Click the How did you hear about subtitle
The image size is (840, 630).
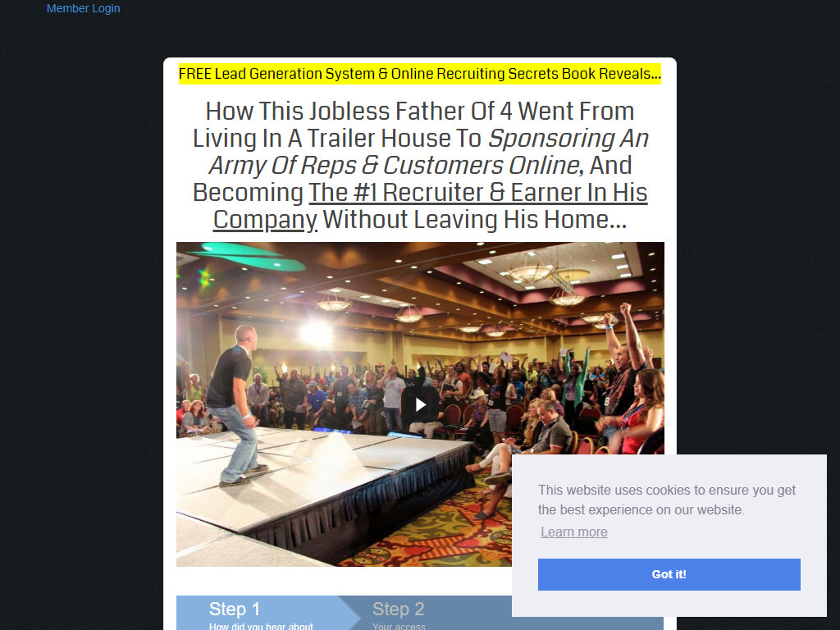(x=261, y=626)
